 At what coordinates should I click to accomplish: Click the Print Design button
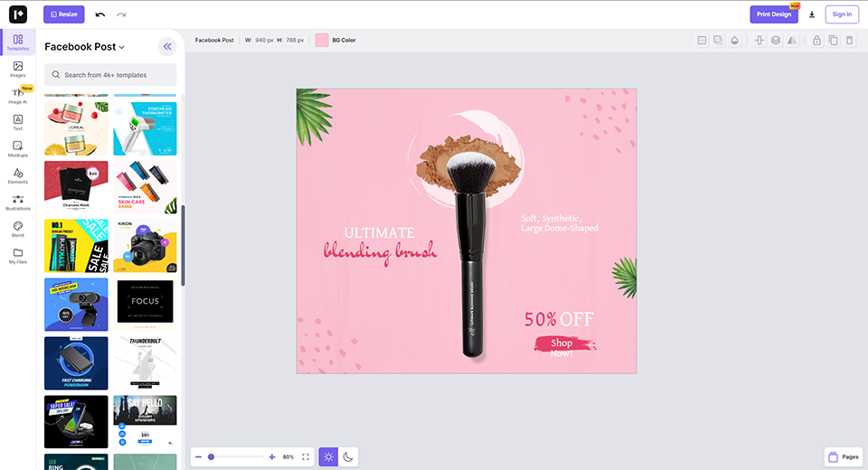coord(774,14)
